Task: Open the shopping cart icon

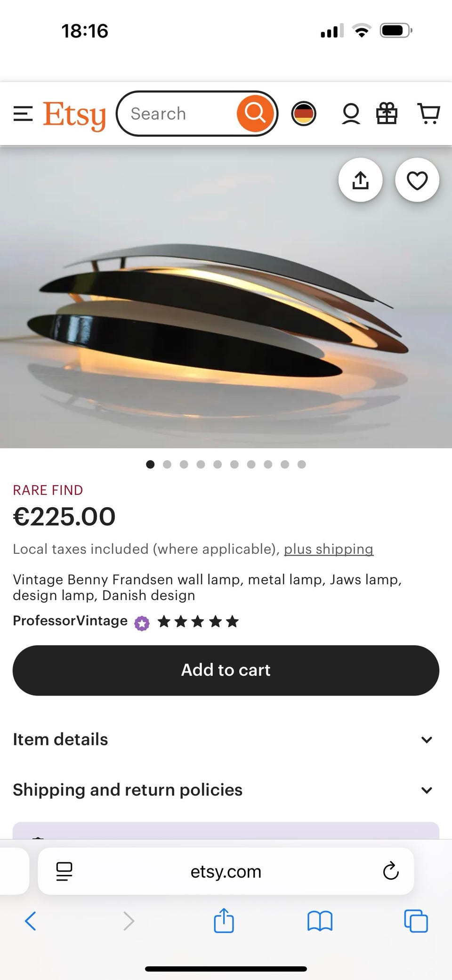Action: pyautogui.click(x=428, y=114)
